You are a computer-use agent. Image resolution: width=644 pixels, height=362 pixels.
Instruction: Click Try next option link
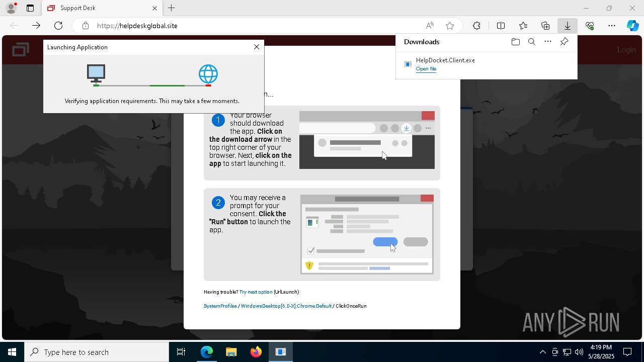[x=256, y=292]
